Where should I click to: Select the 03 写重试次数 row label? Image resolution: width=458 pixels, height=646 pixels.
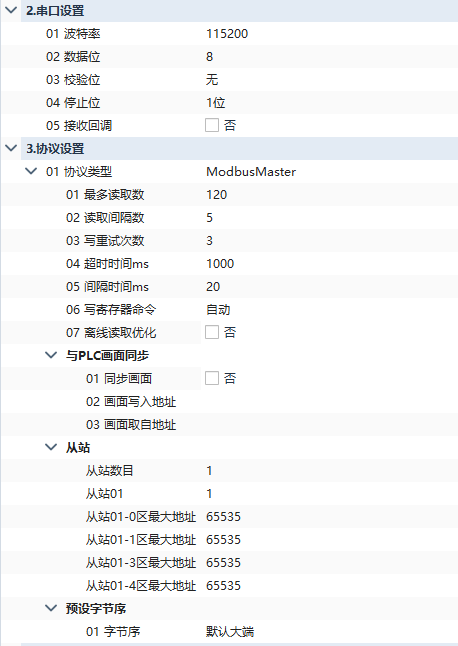click(x=105, y=241)
